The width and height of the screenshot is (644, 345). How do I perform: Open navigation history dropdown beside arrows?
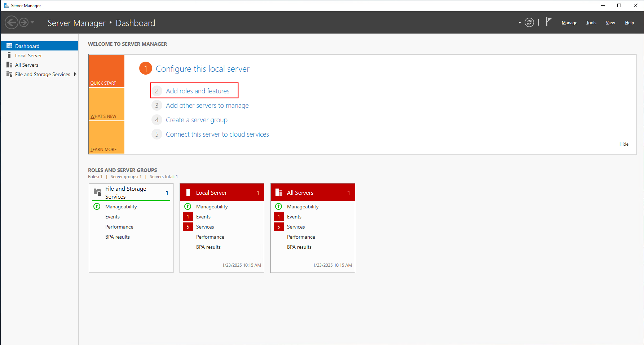[32, 22]
